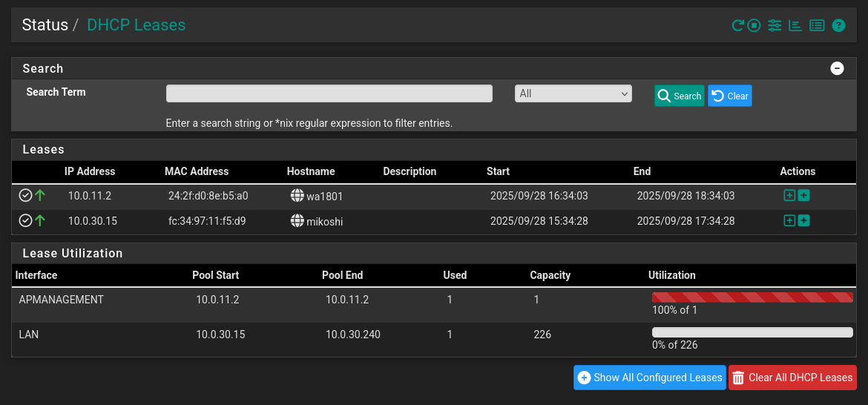Open the All filter dropdown
868x405 pixels.
(573, 93)
